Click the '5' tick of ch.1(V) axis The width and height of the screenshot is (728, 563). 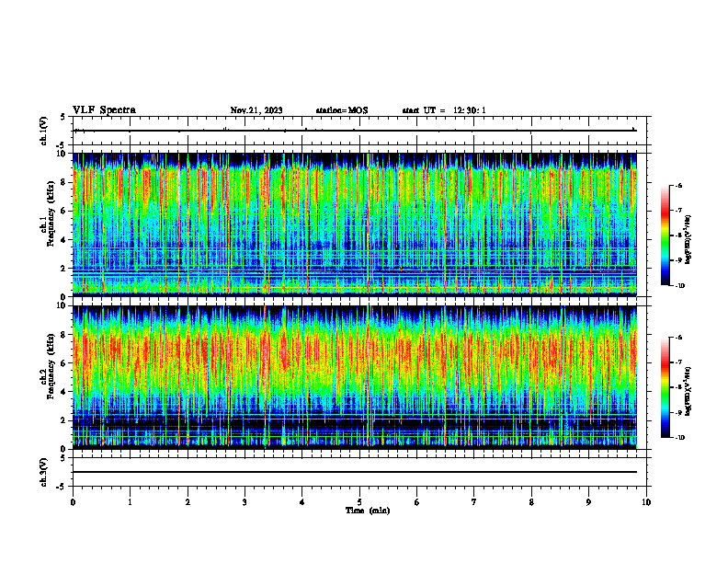[x=63, y=117]
